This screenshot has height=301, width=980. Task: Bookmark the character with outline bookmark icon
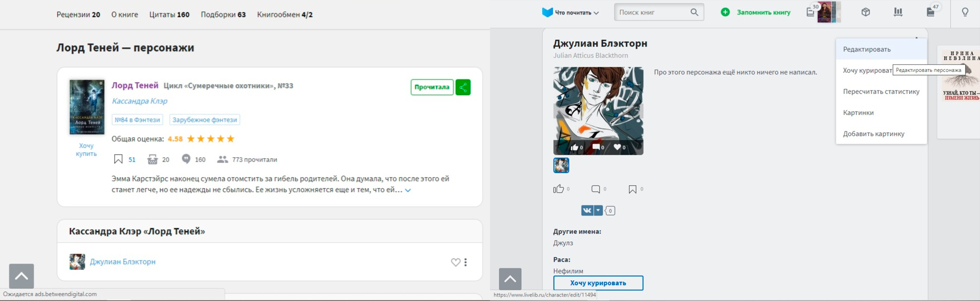[x=632, y=189]
